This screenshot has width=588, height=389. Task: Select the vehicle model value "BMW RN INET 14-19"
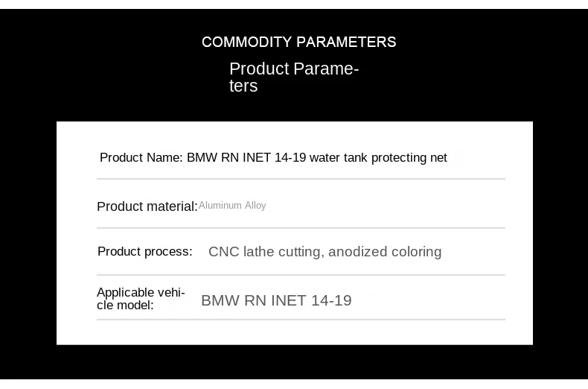point(276,300)
